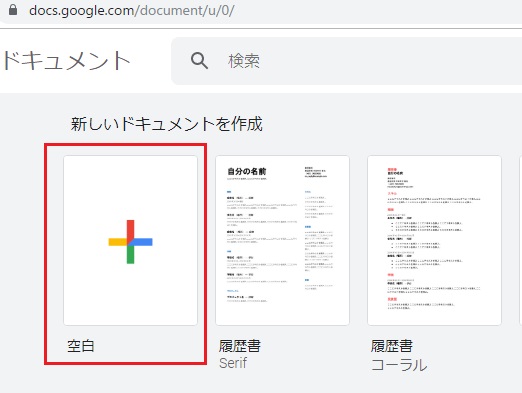
Task: Click the lock icon in address bar
Action: [x=13, y=10]
